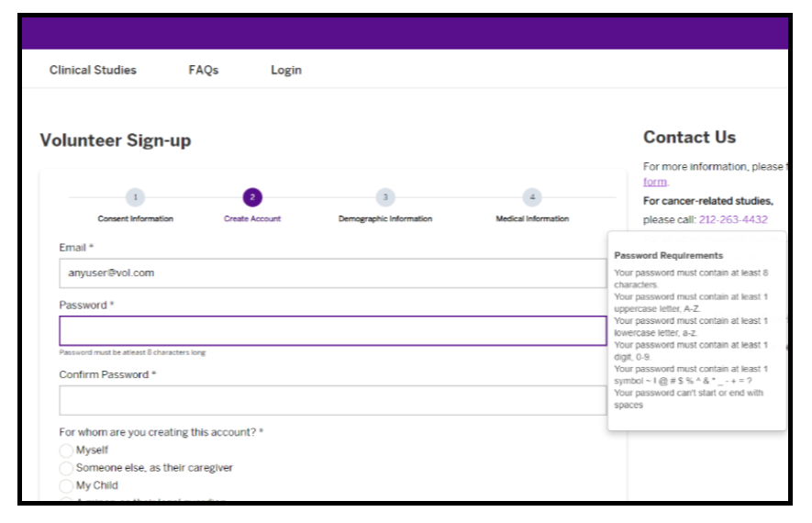
Task: Select the step 3 circle icon
Action: 385,197
